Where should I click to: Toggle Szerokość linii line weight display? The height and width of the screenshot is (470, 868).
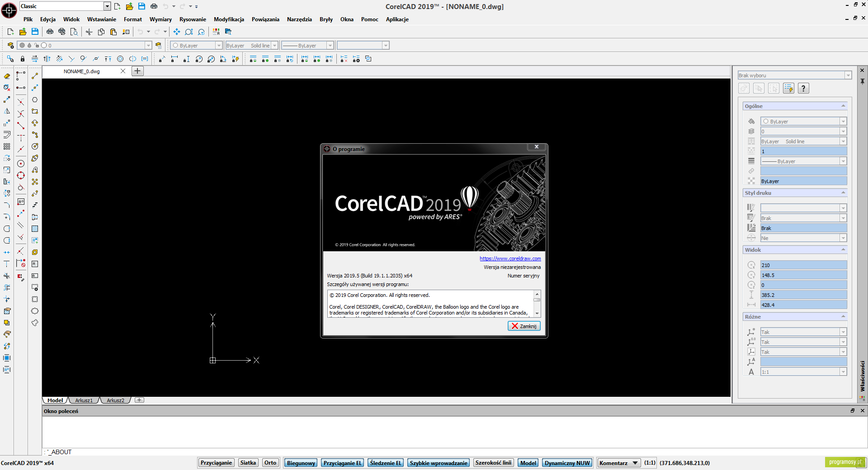493,463
